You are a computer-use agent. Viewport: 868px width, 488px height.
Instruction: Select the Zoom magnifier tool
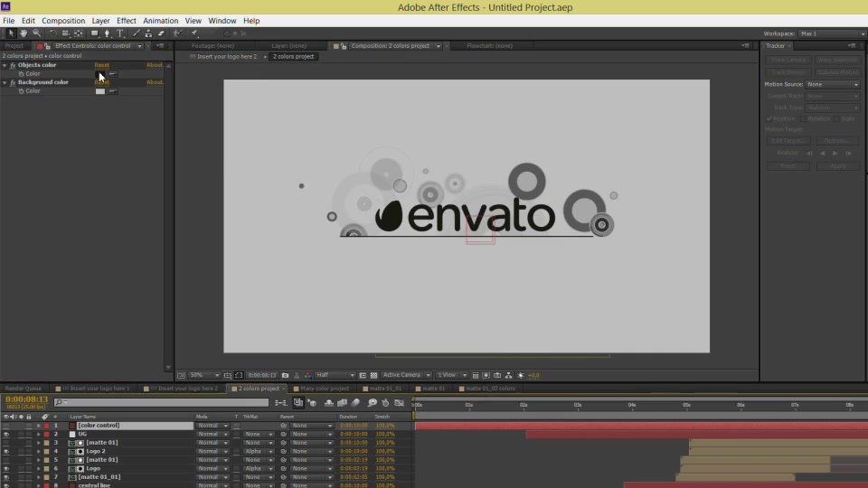pos(36,33)
